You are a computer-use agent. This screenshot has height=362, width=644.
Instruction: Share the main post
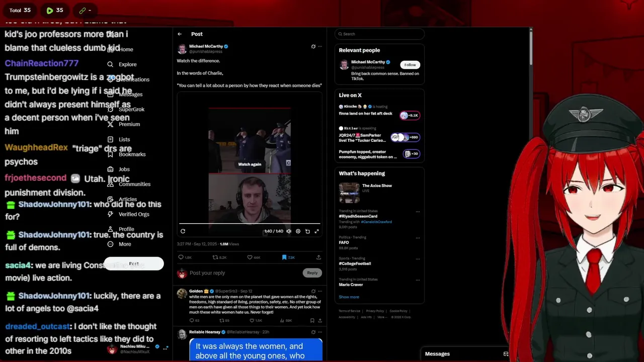coord(318,257)
